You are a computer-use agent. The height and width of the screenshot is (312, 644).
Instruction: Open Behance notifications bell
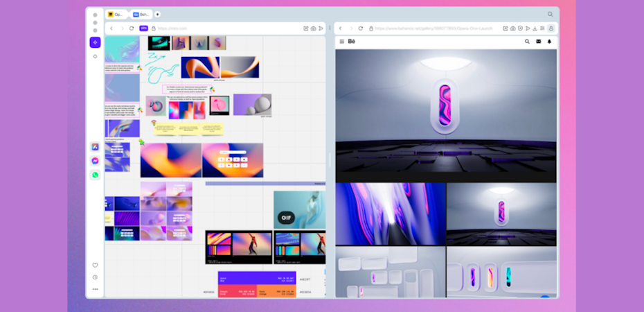tap(549, 42)
